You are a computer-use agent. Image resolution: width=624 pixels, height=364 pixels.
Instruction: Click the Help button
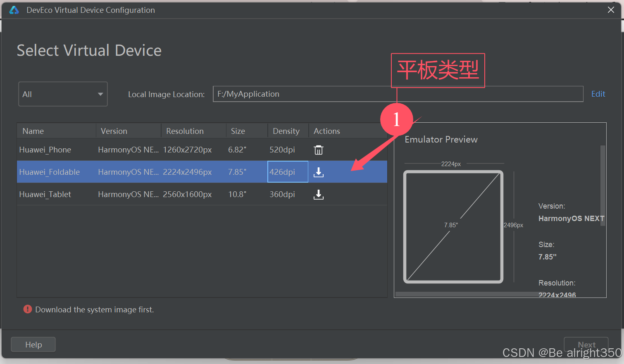point(33,344)
